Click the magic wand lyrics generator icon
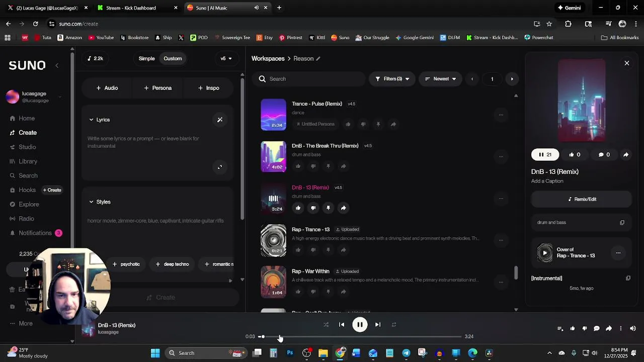Viewport: 644px width, 362px height. (x=220, y=120)
